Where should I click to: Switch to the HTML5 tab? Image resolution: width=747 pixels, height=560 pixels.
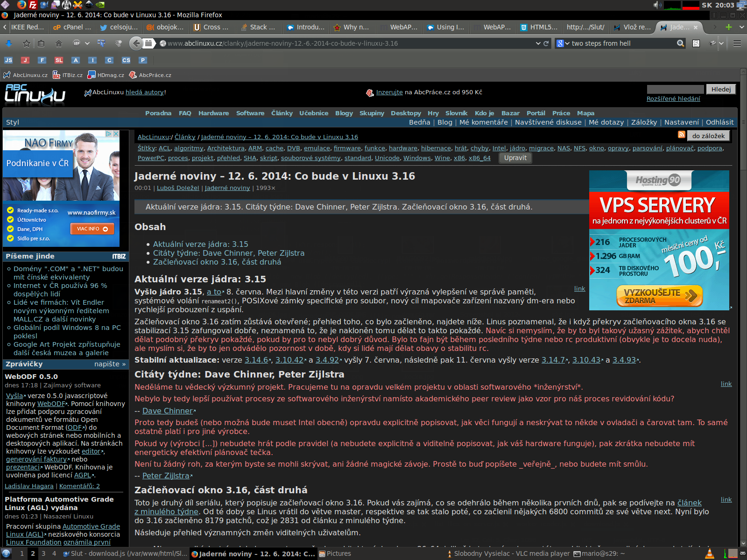pos(538,27)
